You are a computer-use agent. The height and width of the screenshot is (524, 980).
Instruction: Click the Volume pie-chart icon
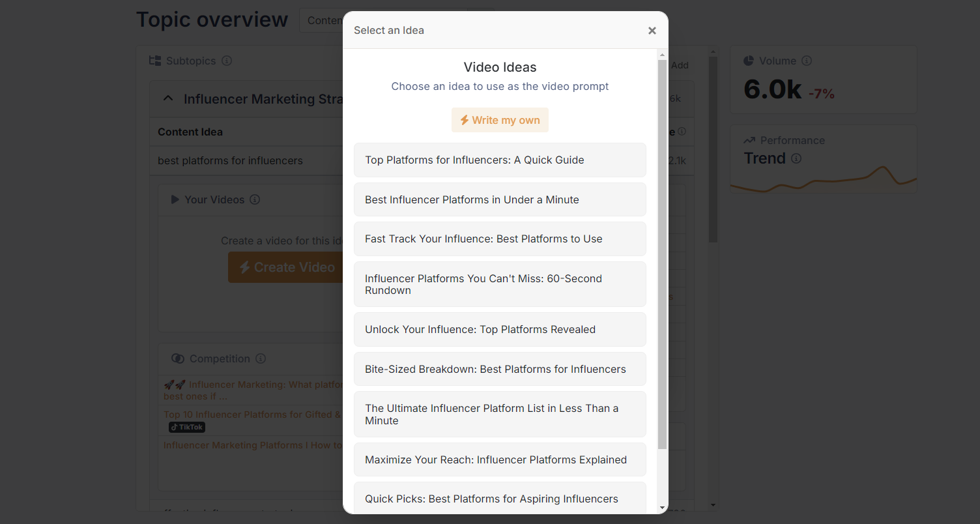click(749, 61)
